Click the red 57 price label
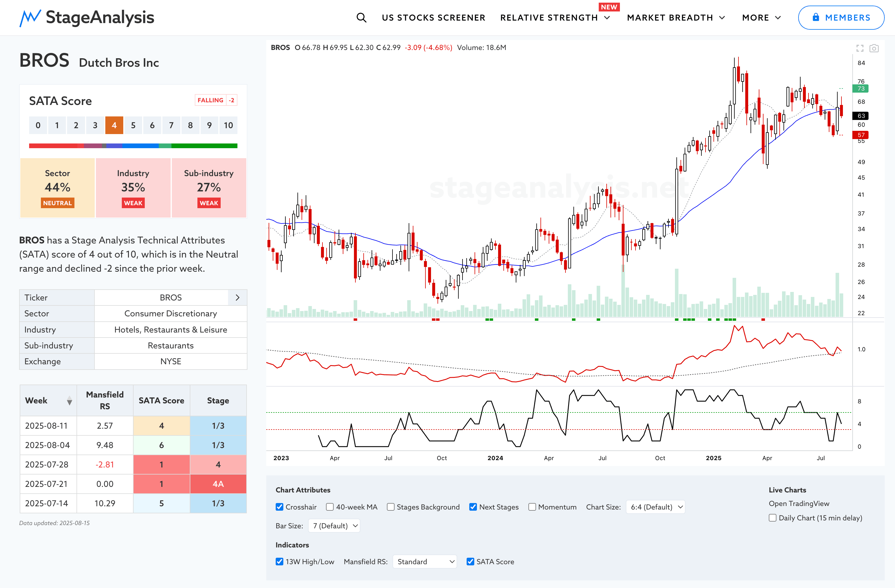Viewport: 895px width, 588px height. pyautogui.click(x=861, y=135)
